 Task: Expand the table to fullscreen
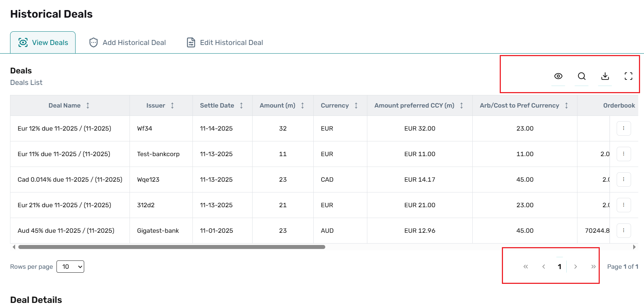[628, 76]
